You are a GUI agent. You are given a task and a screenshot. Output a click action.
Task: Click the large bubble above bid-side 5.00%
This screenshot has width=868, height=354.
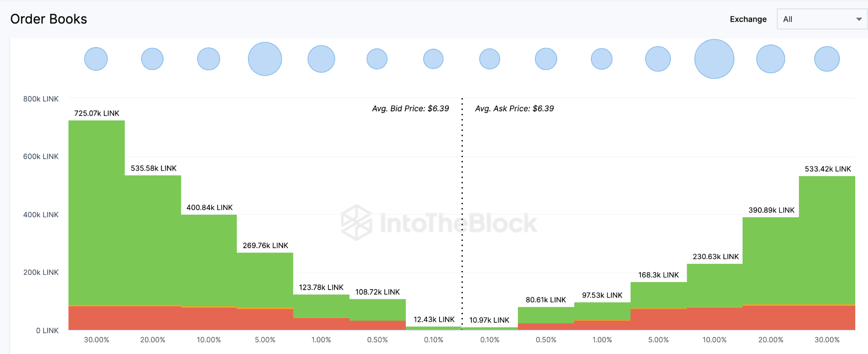(265, 59)
